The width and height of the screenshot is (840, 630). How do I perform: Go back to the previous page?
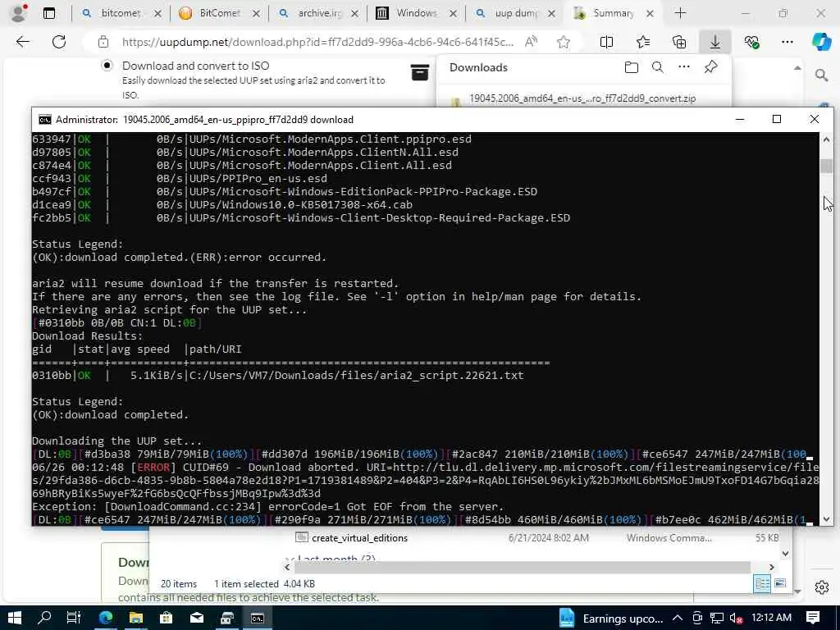pos(22,42)
